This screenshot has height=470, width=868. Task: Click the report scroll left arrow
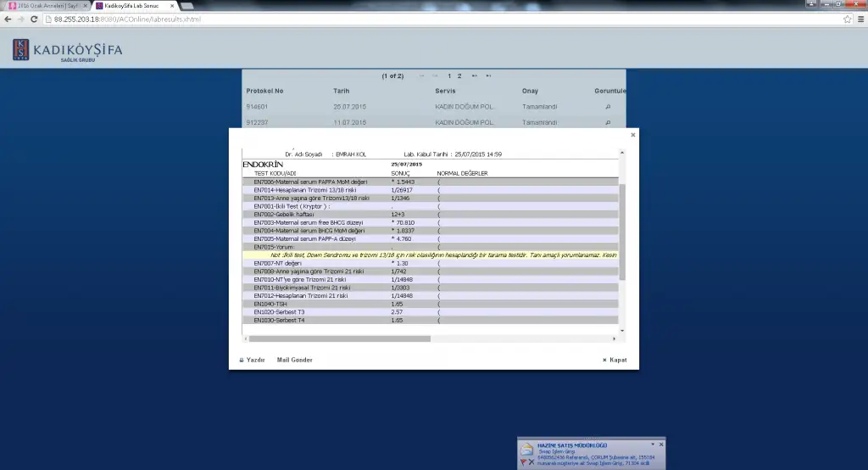[x=245, y=339]
